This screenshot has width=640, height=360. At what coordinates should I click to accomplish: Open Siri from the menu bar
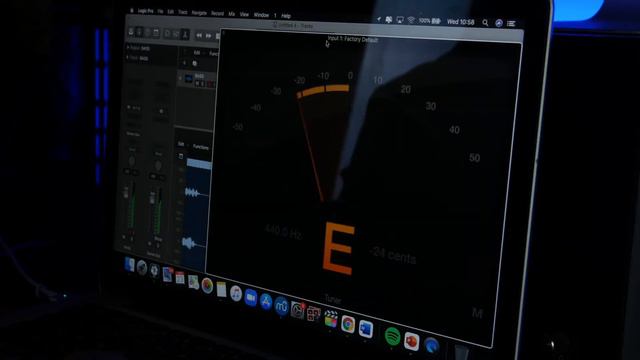[499, 23]
